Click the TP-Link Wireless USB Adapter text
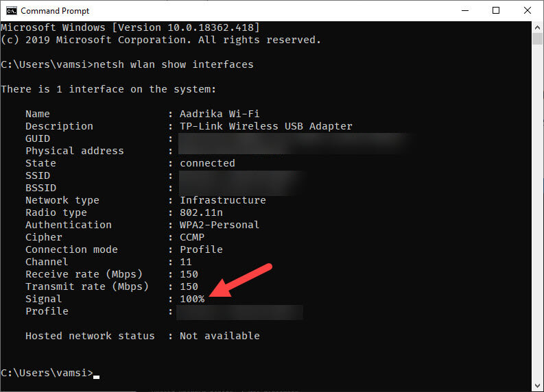 coord(265,126)
